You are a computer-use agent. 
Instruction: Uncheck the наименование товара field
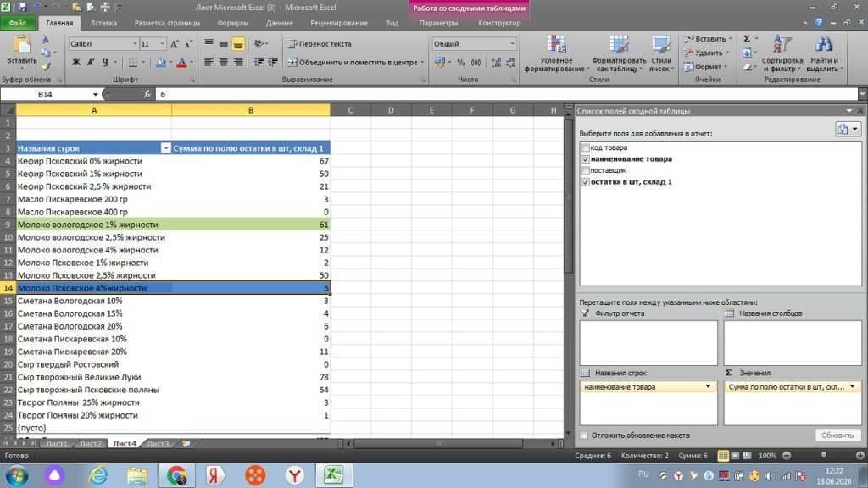tap(585, 158)
